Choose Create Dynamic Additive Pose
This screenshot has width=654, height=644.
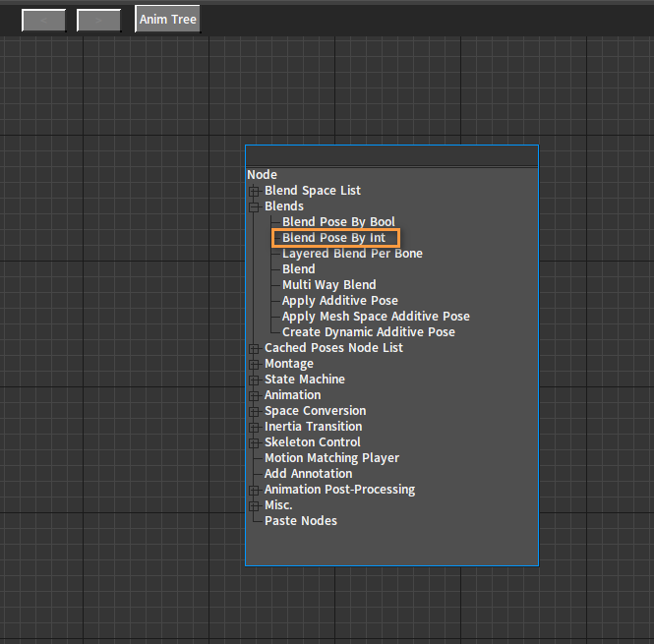[368, 332]
